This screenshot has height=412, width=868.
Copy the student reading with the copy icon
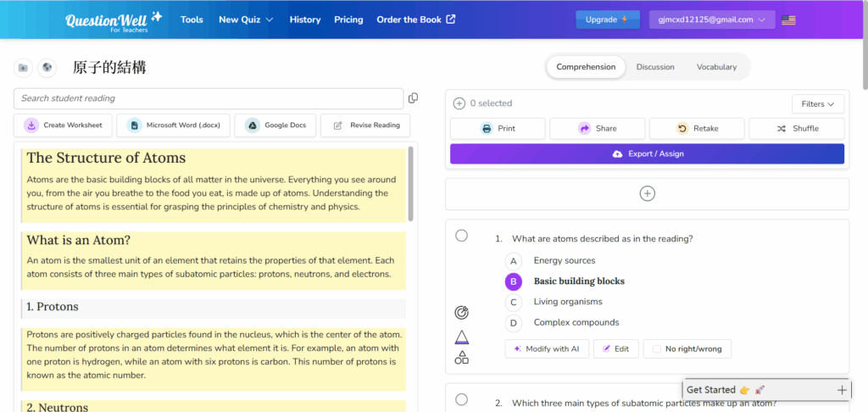tap(413, 98)
